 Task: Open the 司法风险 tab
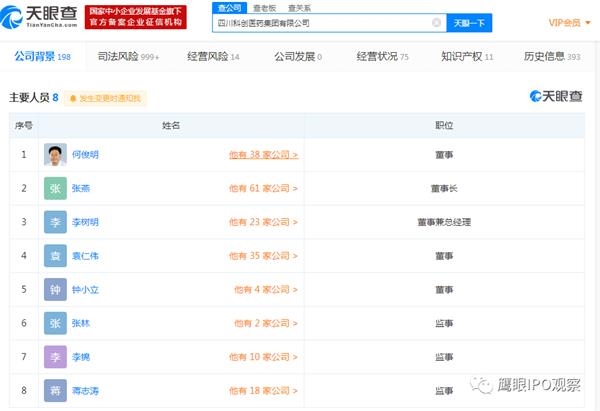pyautogui.click(x=128, y=57)
